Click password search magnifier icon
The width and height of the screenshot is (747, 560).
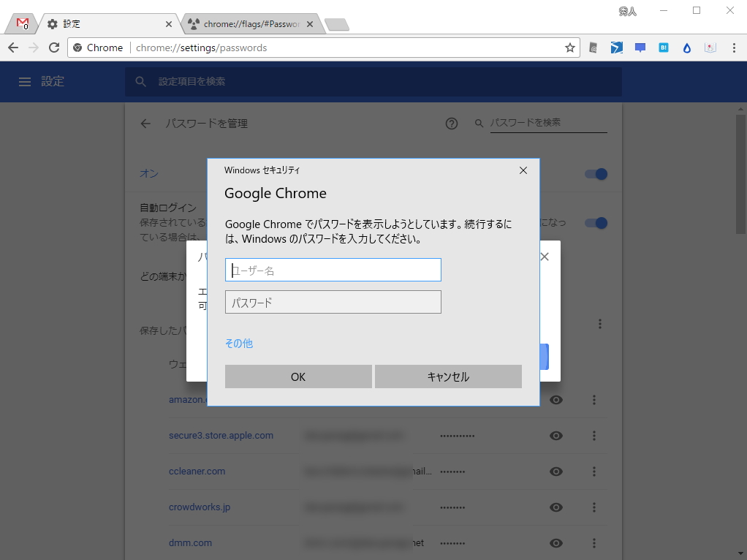[479, 124]
